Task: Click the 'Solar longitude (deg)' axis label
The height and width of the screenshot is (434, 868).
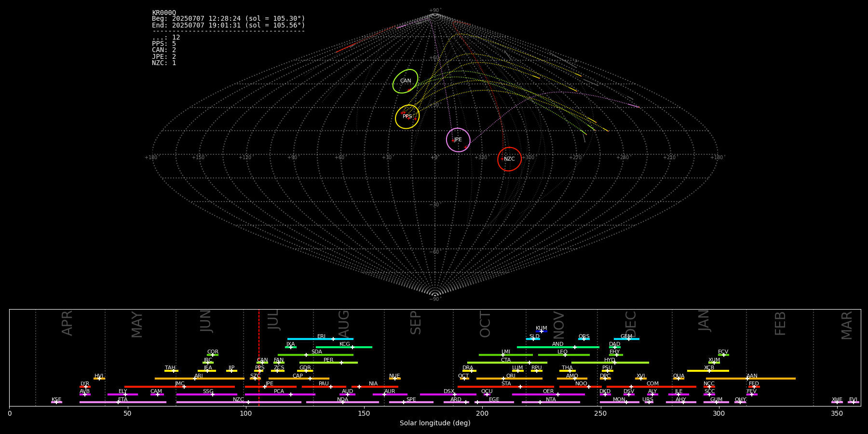Action: [435, 423]
